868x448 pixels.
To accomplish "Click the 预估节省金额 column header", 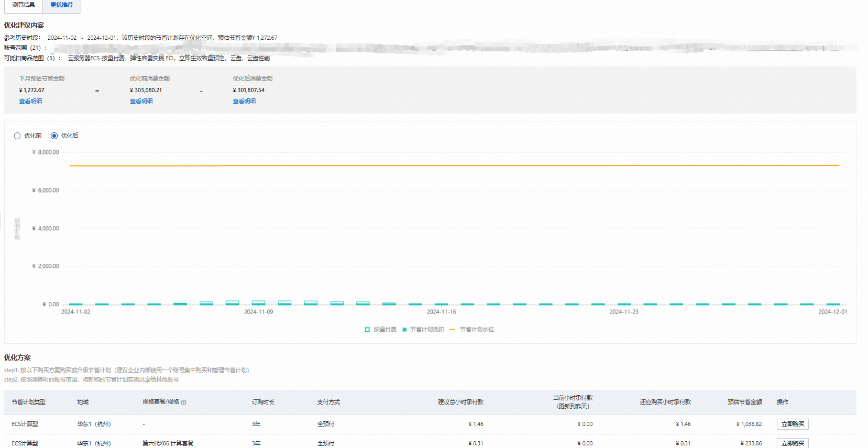I will tap(745, 402).
